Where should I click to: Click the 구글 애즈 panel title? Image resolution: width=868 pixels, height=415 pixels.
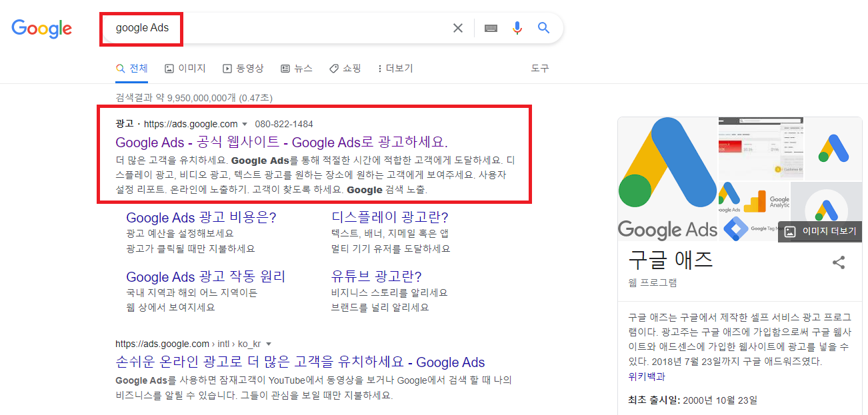(x=671, y=260)
